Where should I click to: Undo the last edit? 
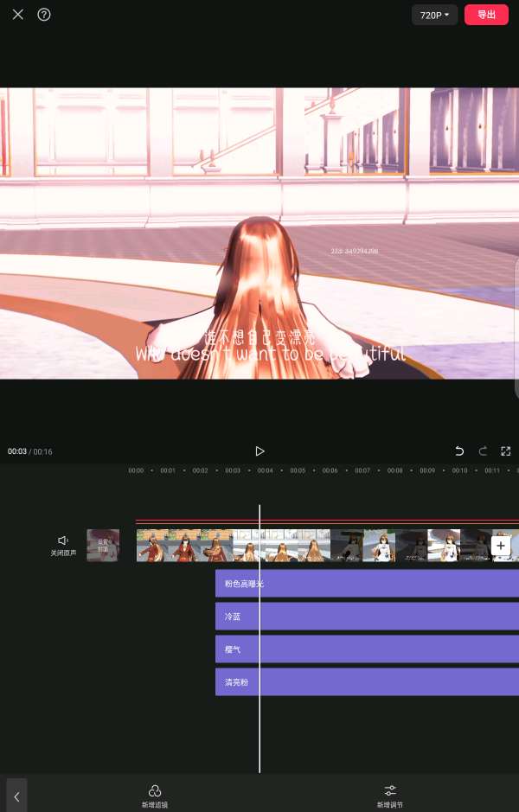click(459, 451)
